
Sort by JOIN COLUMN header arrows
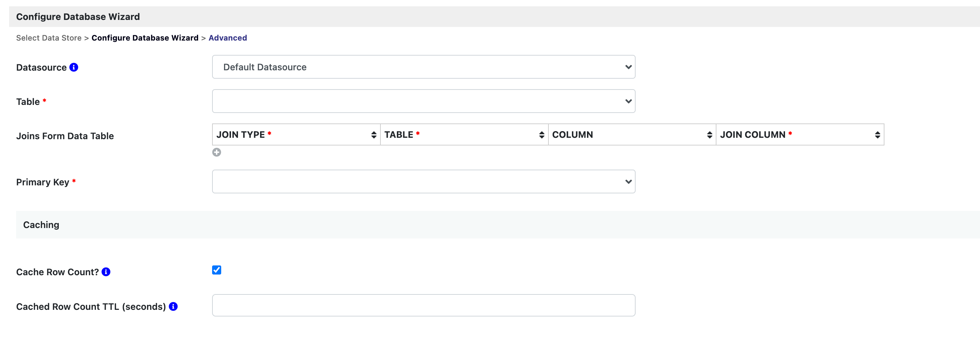tap(877, 135)
